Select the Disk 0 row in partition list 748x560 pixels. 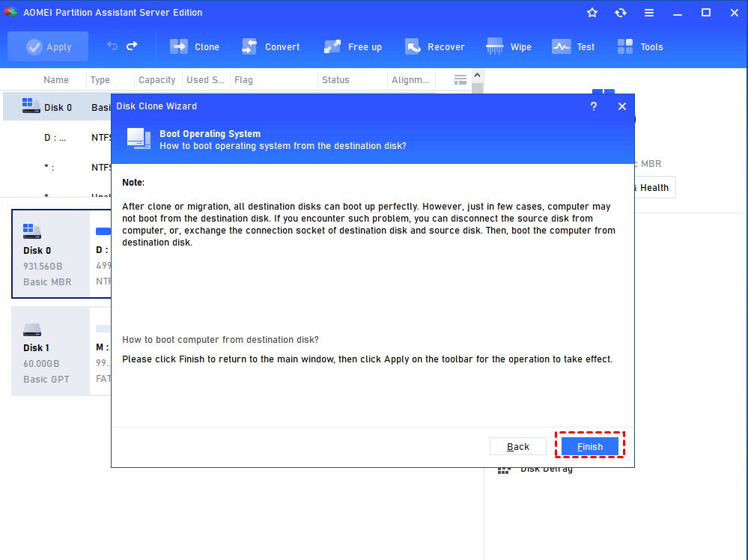coord(57,107)
